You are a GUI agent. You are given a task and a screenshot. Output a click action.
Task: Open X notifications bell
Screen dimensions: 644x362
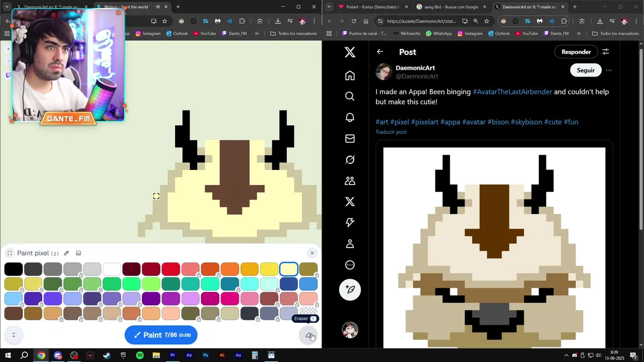coord(350,118)
